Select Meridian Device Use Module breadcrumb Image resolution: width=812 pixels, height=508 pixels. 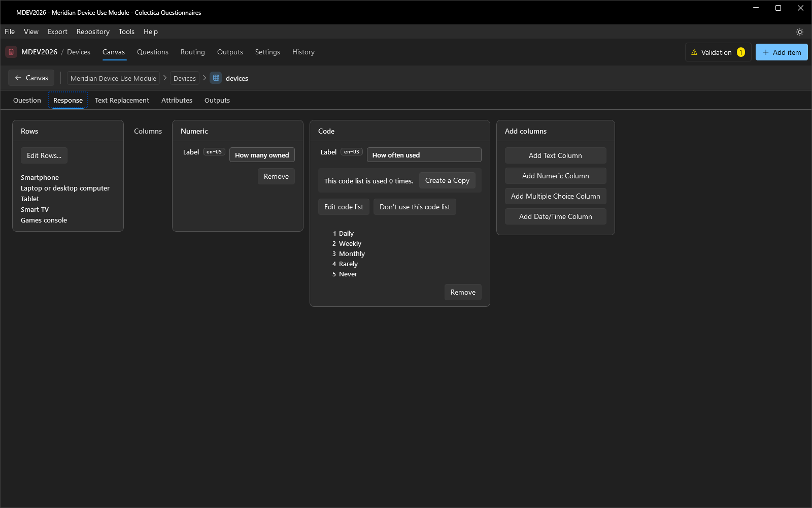coord(113,78)
